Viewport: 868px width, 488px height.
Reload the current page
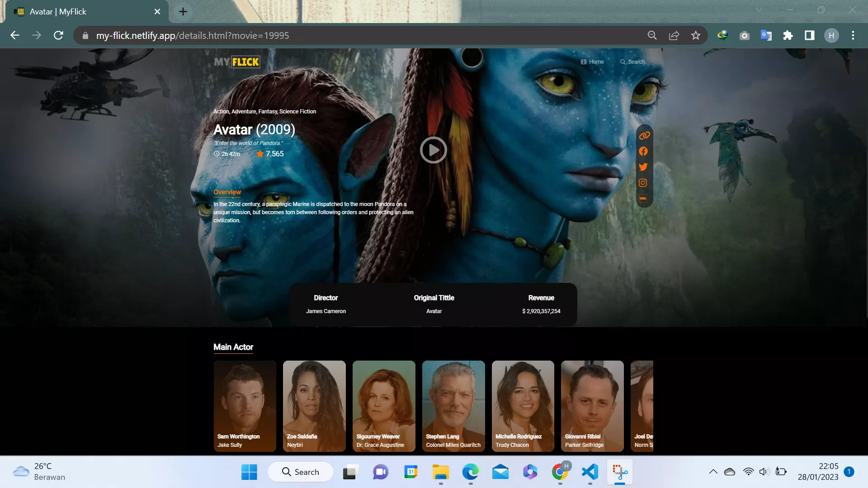tap(58, 35)
